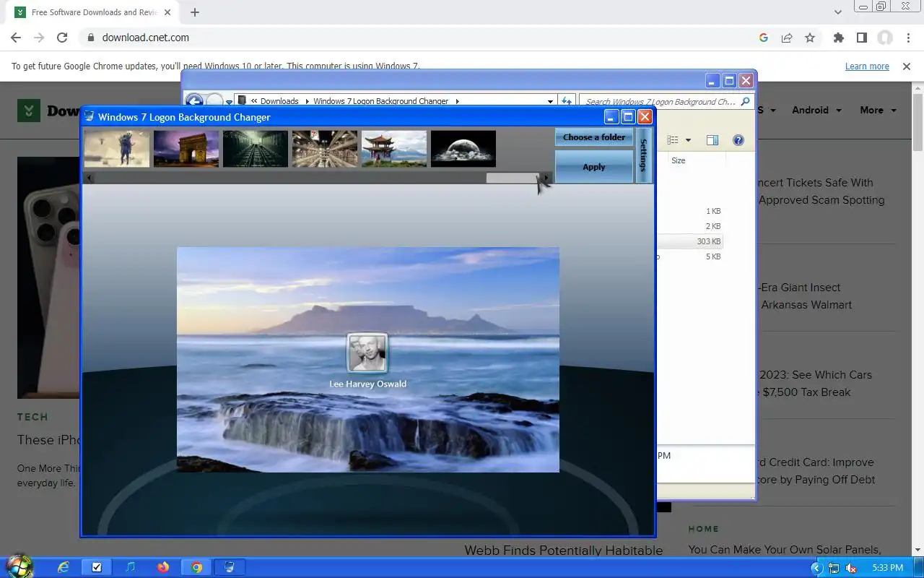Switch to the Free Software Downloads tab
The width and height of the screenshot is (924, 578).
coord(95,12)
